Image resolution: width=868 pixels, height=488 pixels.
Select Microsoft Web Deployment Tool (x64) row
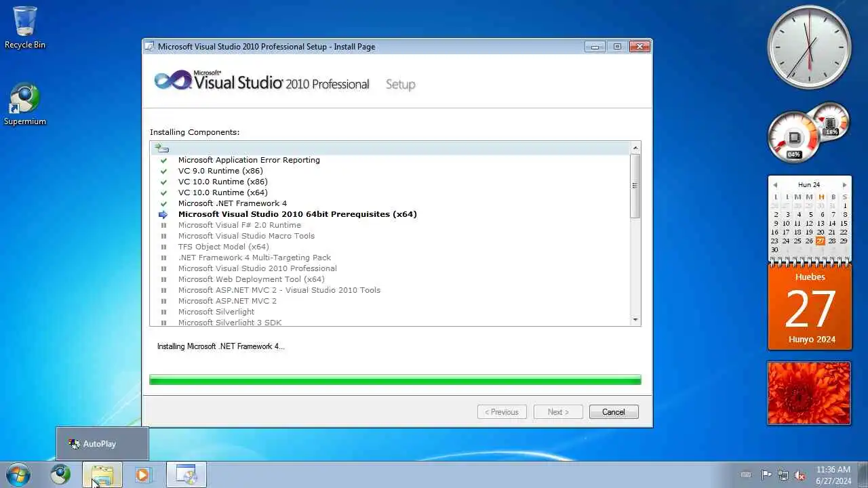pyautogui.click(x=252, y=280)
